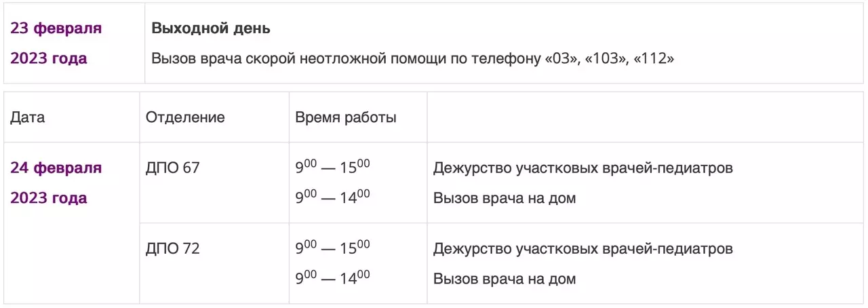Click the "Время работы" column header
This screenshot has height=308, width=868.
click(x=346, y=117)
